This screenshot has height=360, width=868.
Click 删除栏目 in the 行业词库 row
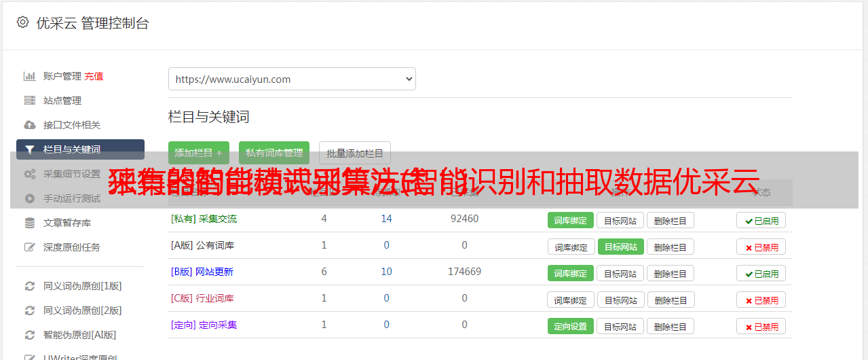[671, 300]
